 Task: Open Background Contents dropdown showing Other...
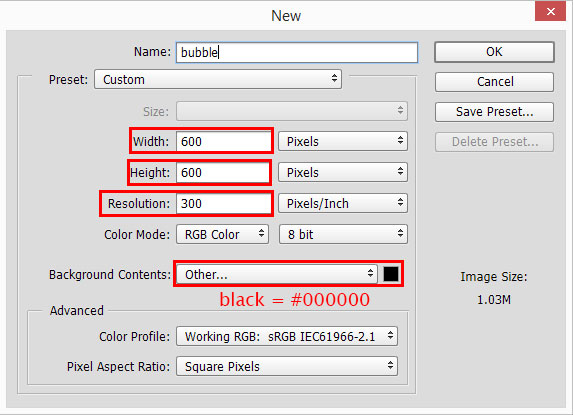277,274
